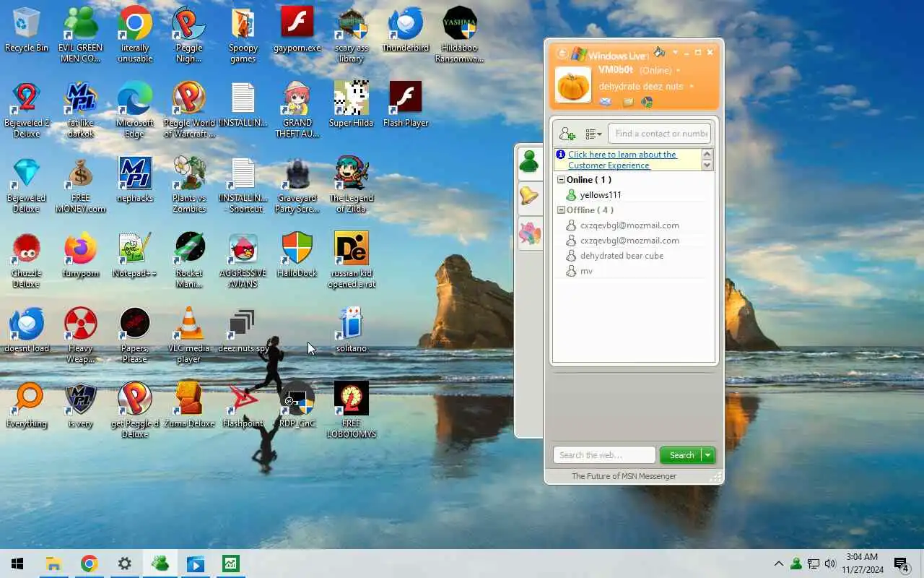
Task: Open the dropdown arrow beside Search button
Action: click(708, 455)
